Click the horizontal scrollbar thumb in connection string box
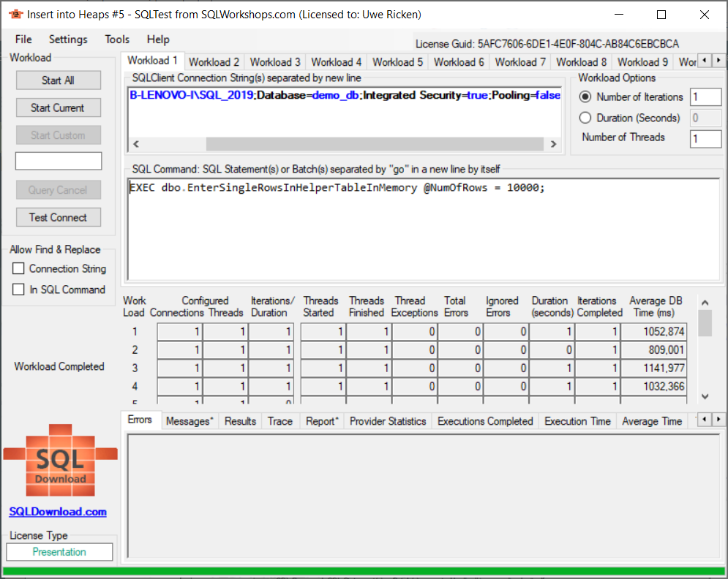 pyautogui.click(x=375, y=144)
